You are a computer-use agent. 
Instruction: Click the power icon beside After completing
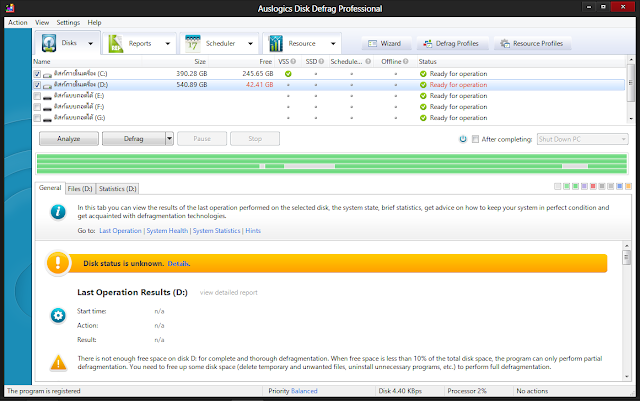tap(463, 139)
